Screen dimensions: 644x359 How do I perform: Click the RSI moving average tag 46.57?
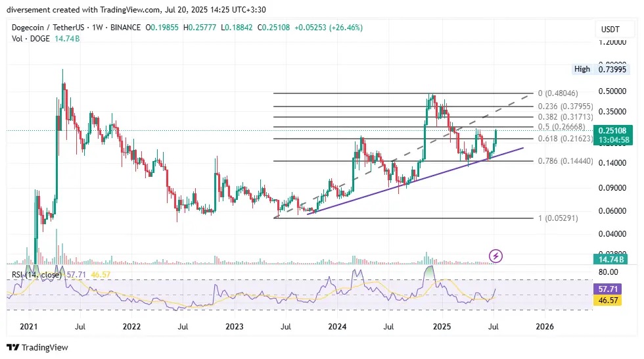[x=608, y=300]
